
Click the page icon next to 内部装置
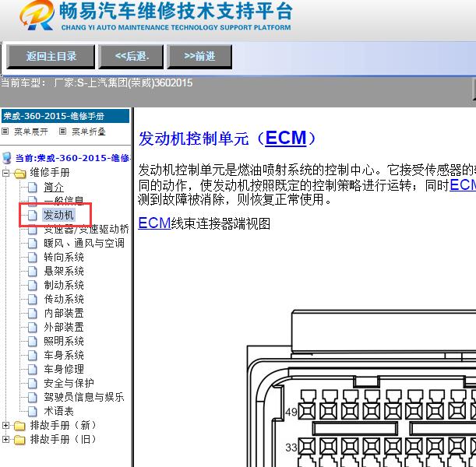click(x=33, y=313)
